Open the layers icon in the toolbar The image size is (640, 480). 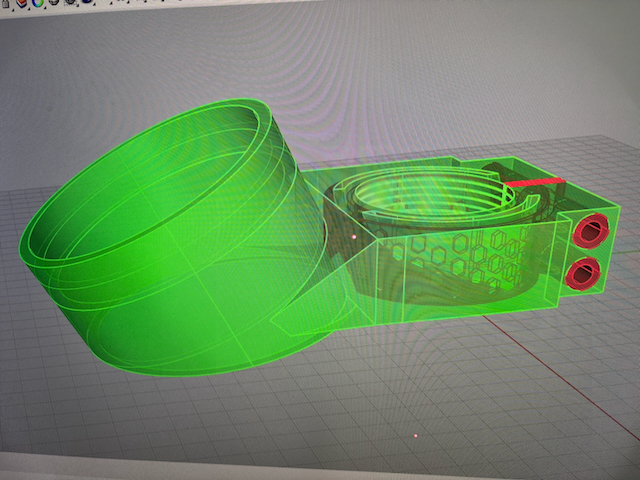(x=22, y=3)
